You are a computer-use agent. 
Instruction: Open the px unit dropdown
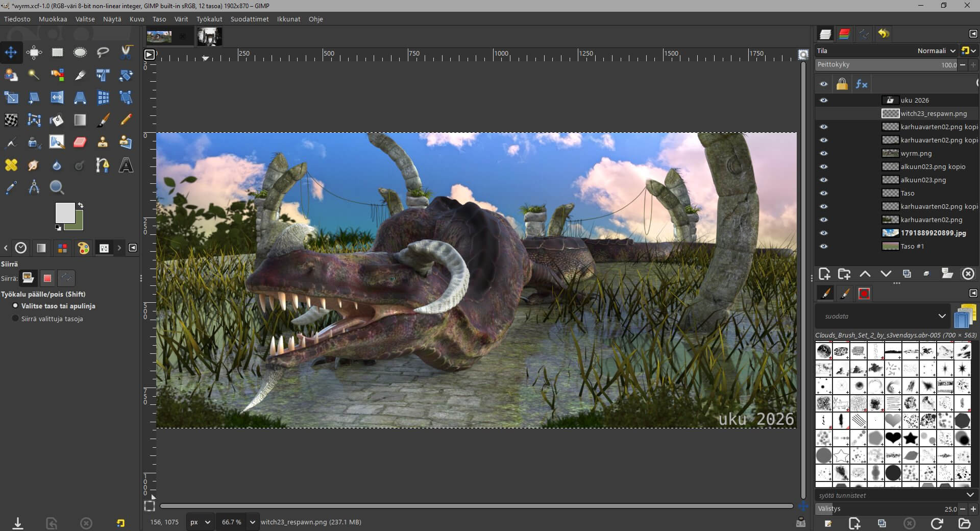pos(200,522)
